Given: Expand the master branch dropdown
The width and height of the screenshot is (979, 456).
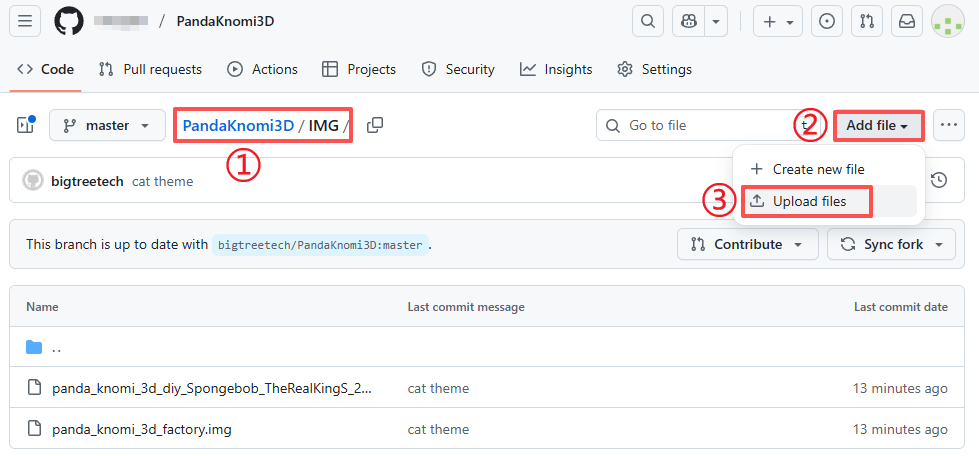Looking at the screenshot, I should tap(107, 126).
